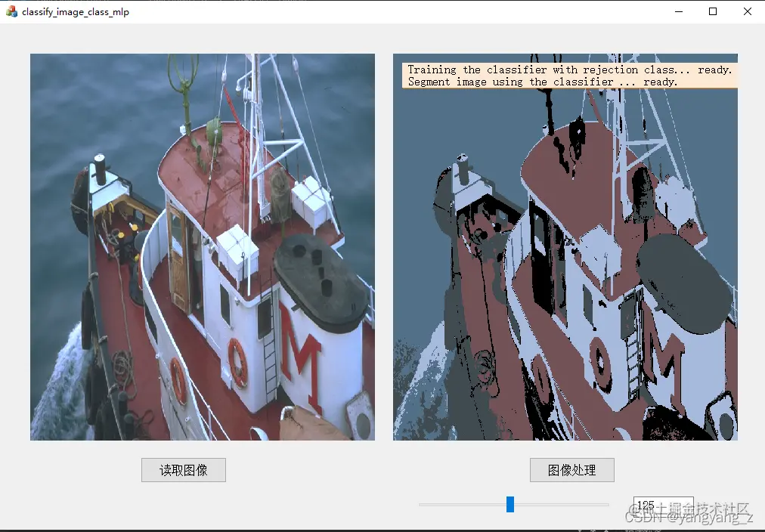Click the 读取图像 button
765x532 pixels.
click(x=184, y=470)
